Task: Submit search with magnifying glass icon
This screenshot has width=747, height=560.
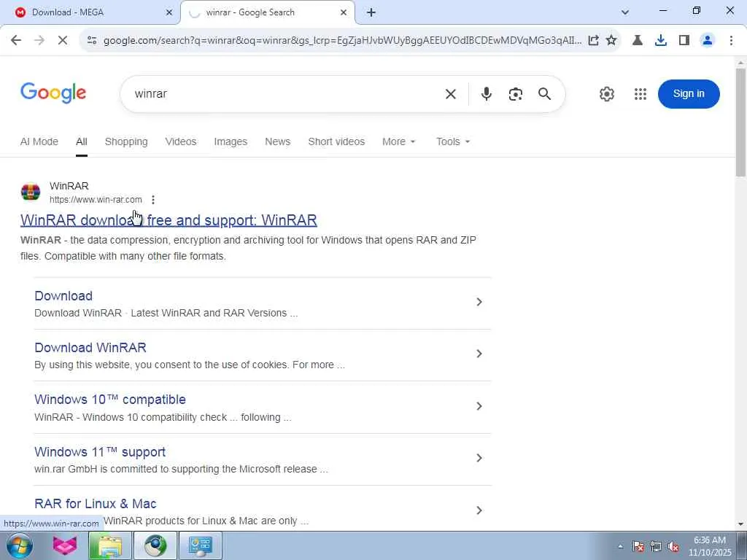Action: click(x=544, y=94)
